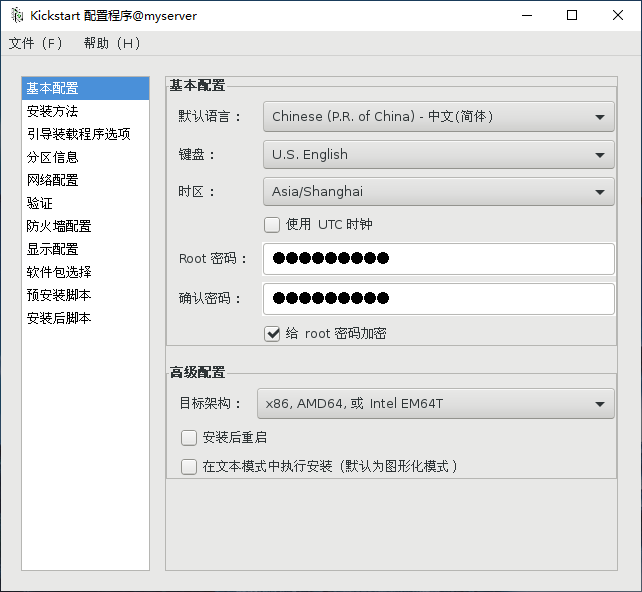Open 网络配置 in the sidebar
This screenshot has width=642, height=592.
[x=85, y=180]
